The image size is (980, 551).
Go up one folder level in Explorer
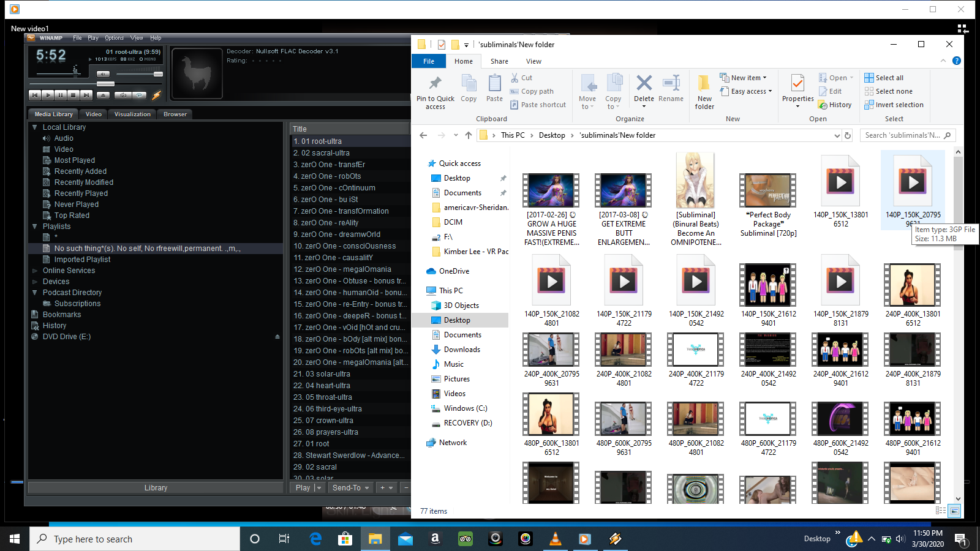tap(469, 135)
